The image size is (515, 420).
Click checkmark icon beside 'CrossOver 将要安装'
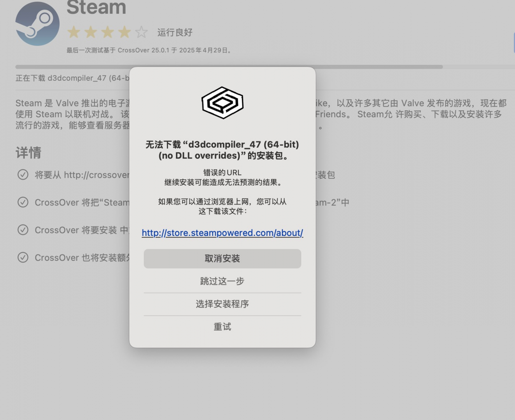tap(23, 230)
